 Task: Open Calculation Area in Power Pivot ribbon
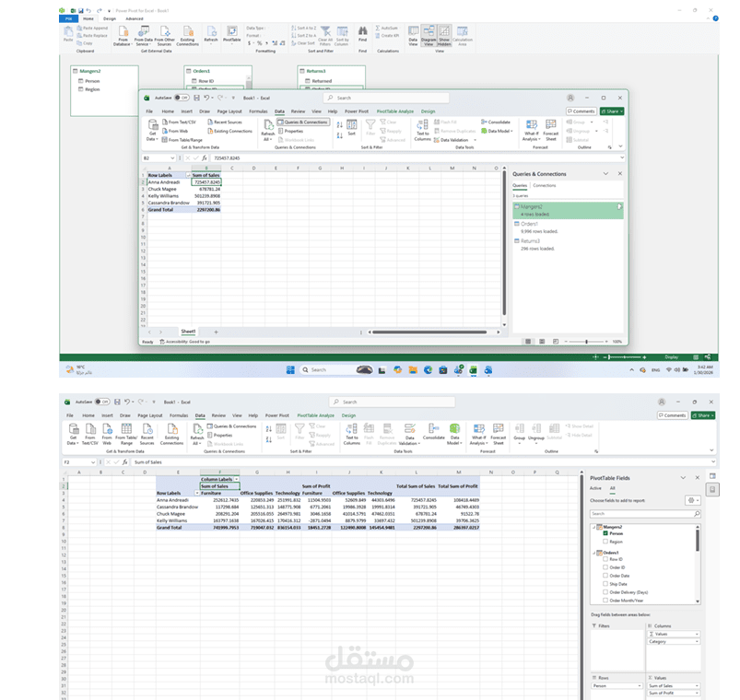[462, 36]
